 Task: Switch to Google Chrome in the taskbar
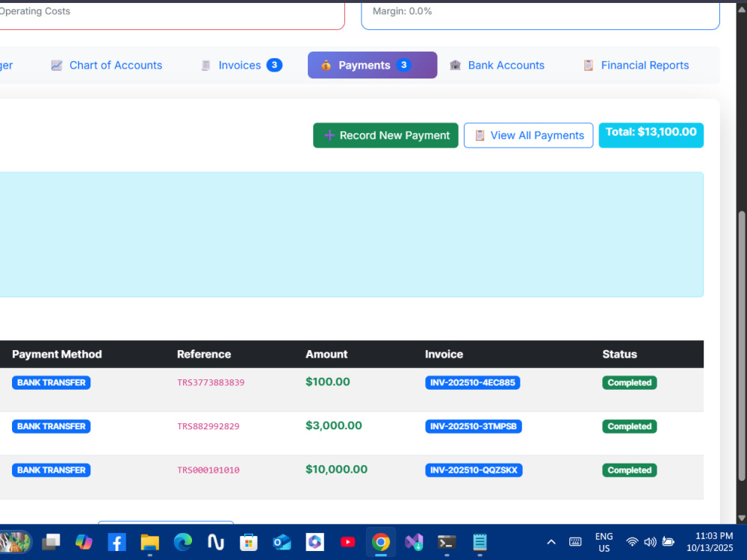coord(381,542)
